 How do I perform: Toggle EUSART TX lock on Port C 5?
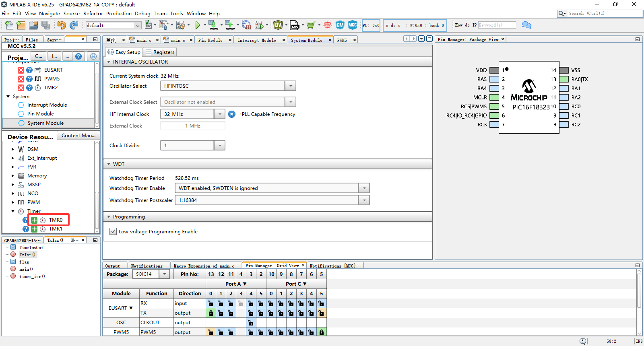click(321, 313)
